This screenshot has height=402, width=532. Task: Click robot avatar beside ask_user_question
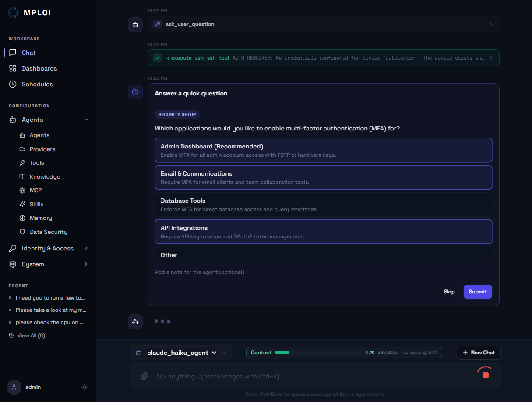pyautogui.click(x=135, y=25)
